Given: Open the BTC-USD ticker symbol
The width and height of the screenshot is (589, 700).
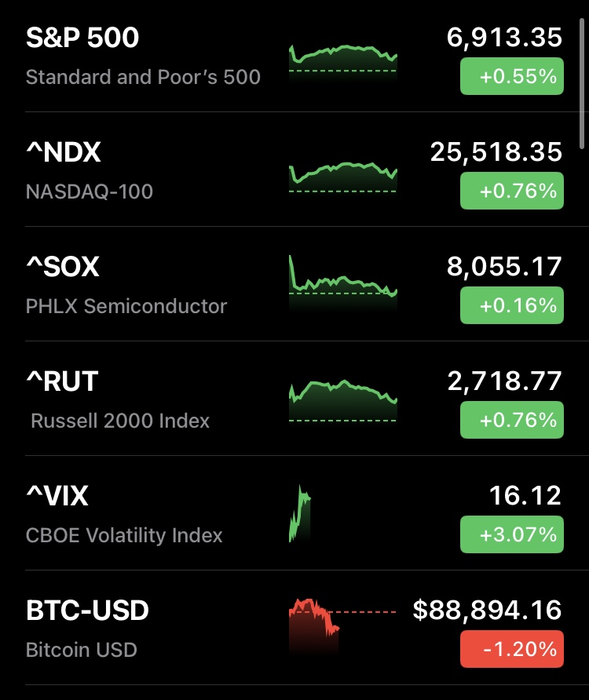Looking at the screenshot, I should pyautogui.click(x=87, y=611).
